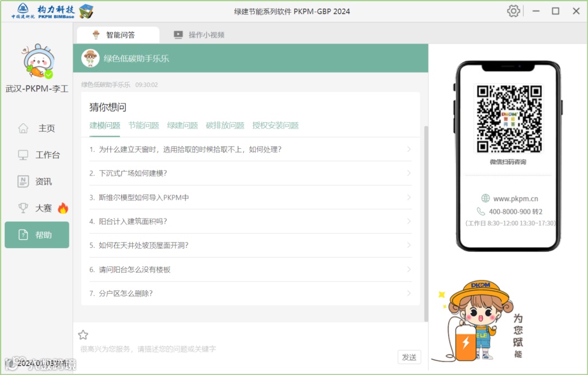Open question 2 下沉式广场如何建模
588x375 pixels.
click(250, 173)
